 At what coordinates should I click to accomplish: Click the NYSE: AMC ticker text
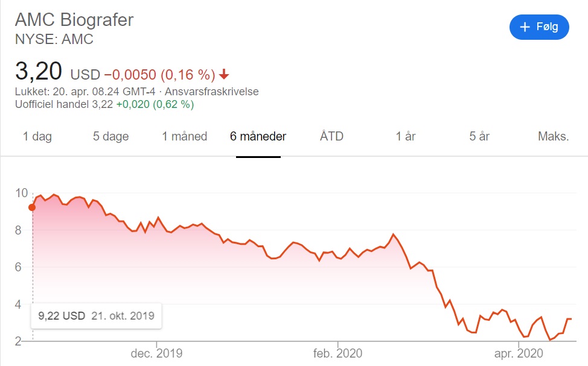(54, 39)
